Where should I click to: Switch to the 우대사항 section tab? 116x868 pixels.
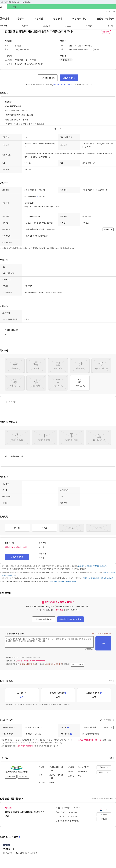(47, 26)
